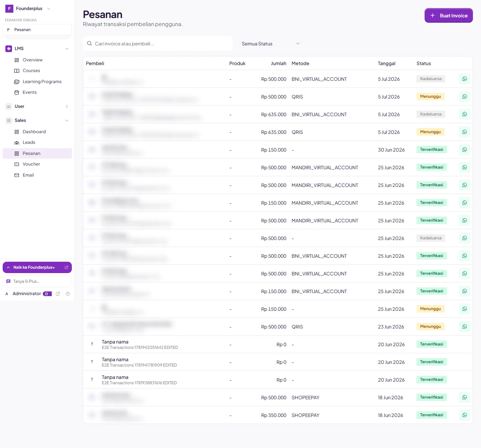
Task: Click Tanya Si Plus chat button
Action: click(37, 281)
